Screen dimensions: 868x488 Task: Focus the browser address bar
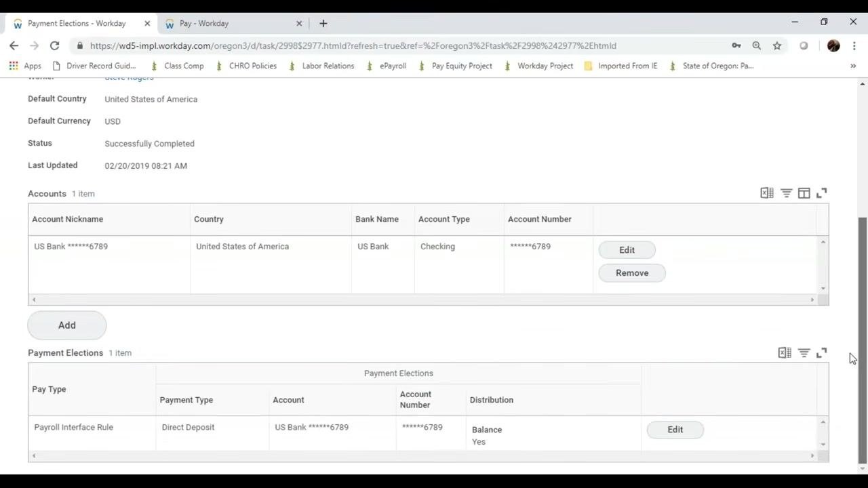(x=400, y=45)
